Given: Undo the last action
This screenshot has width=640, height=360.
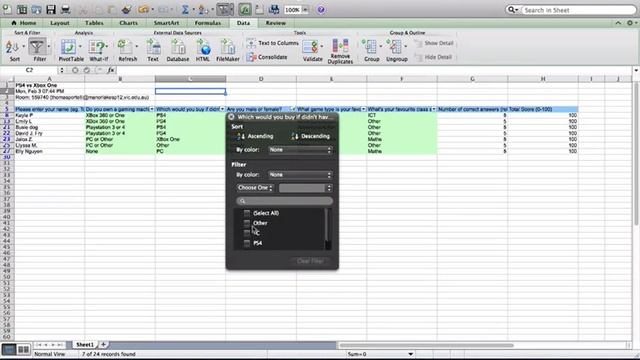Looking at the screenshot, I should click(143, 9).
